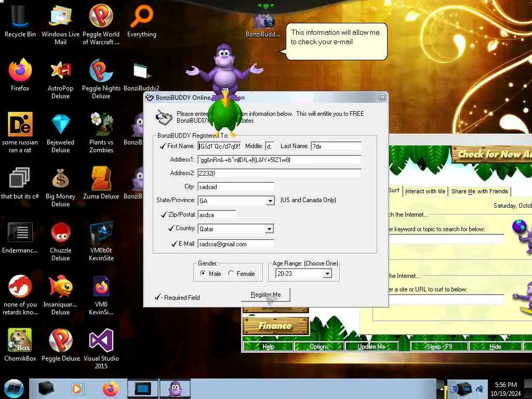Viewport: 532px width, 399px height.
Task: Click the Finance wooden sign button
Action: pos(275,326)
